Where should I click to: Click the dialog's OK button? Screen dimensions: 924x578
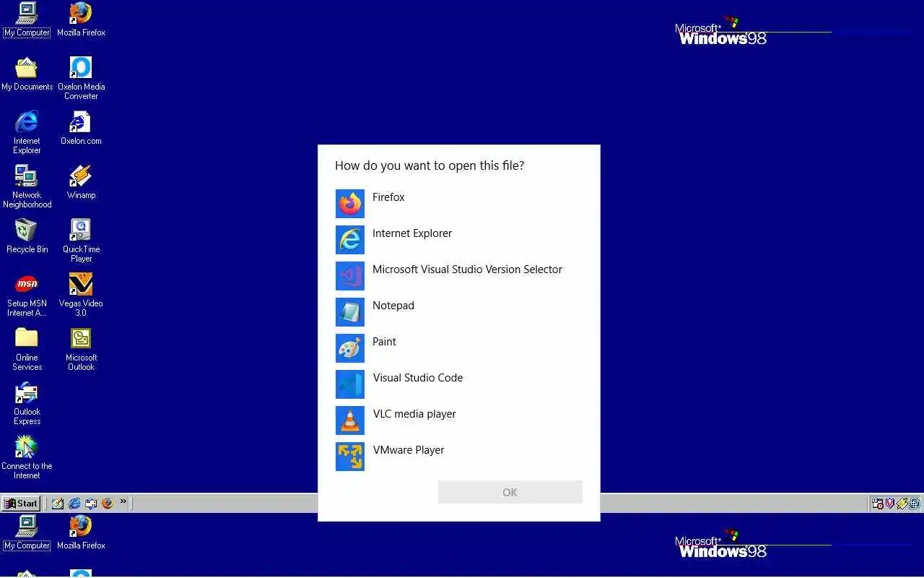click(510, 492)
